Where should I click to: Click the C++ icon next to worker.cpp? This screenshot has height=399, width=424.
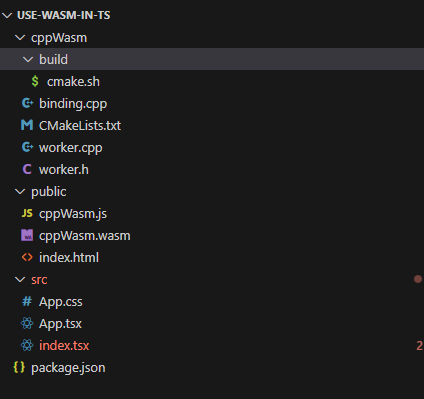tap(27, 147)
